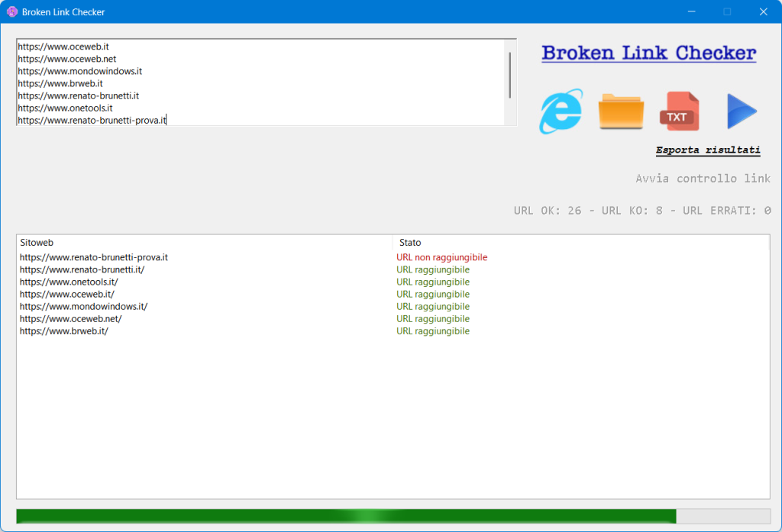Start the check with the blue arrow icon
Image resolution: width=782 pixels, height=532 pixels.
click(739, 111)
